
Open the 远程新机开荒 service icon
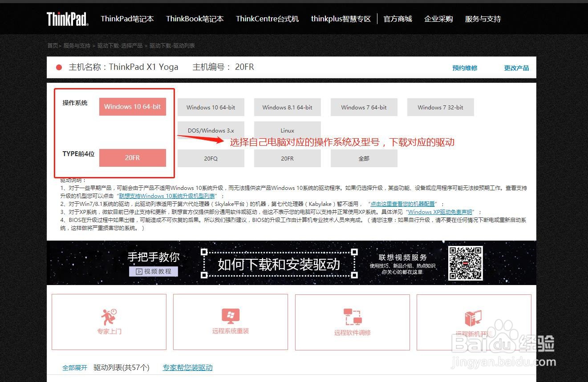point(474,322)
